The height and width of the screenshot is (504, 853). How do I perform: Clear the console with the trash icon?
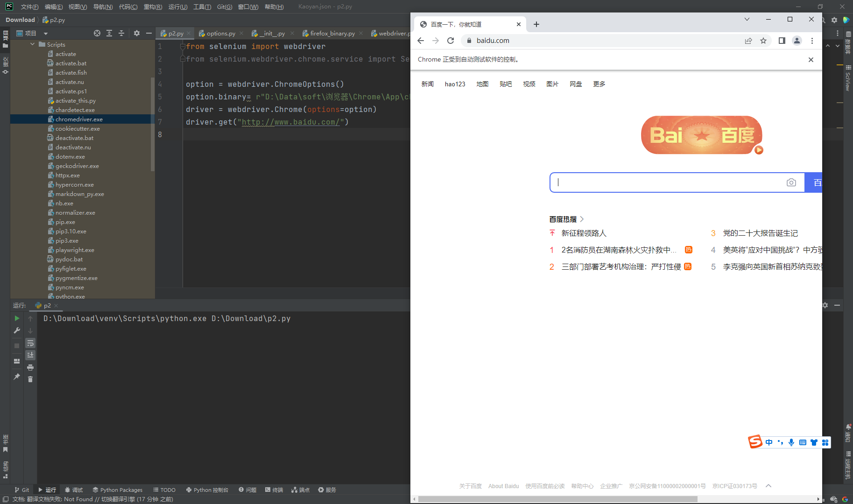(30, 379)
